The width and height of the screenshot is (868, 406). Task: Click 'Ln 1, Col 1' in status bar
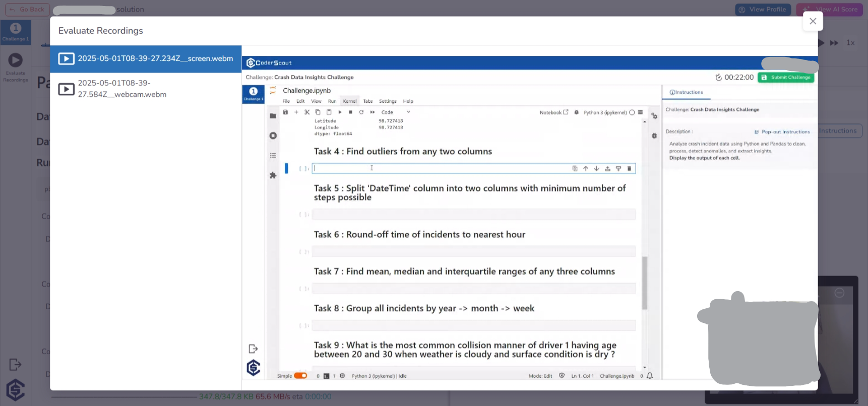[582, 376]
